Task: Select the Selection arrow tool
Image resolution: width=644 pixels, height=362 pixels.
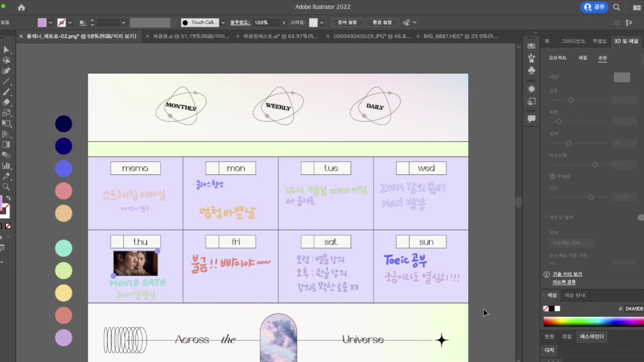Action: 6,50
